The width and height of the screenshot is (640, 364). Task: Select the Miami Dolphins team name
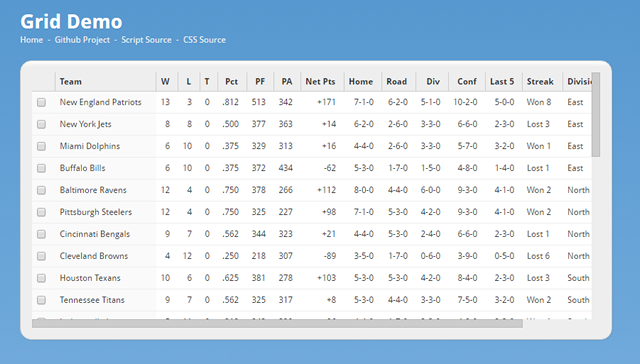[x=90, y=146]
